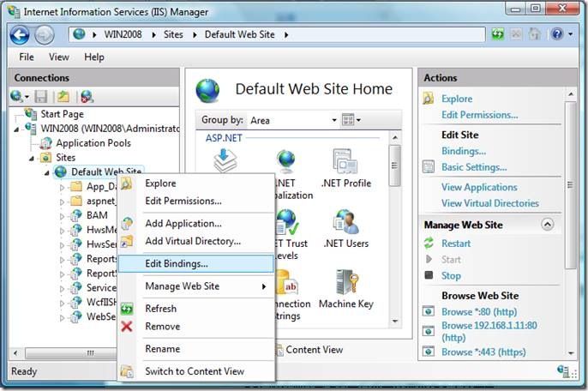The image size is (588, 391).
Task: Expand the BAM application tree node
Action: 63,216
